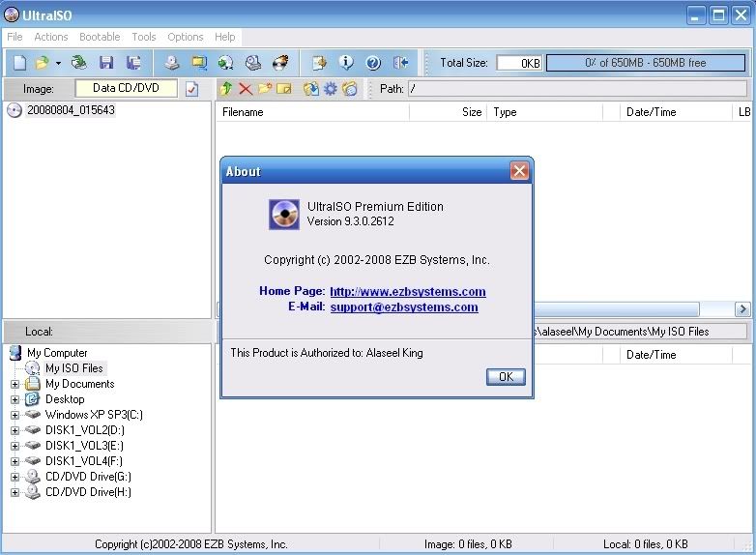The width and height of the screenshot is (756, 555).
Task: Click the local path field showing My ISO Files
Action: tap(640, 332)
